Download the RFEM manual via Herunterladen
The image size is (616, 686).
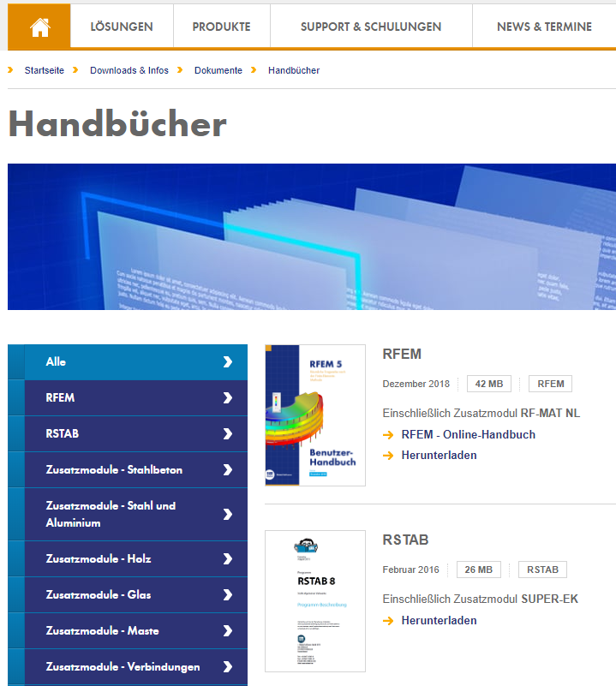pos(440,455)
